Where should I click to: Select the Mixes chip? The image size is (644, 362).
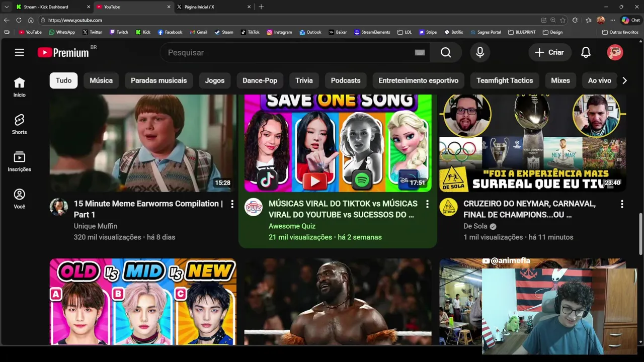[x=560, y=80]
